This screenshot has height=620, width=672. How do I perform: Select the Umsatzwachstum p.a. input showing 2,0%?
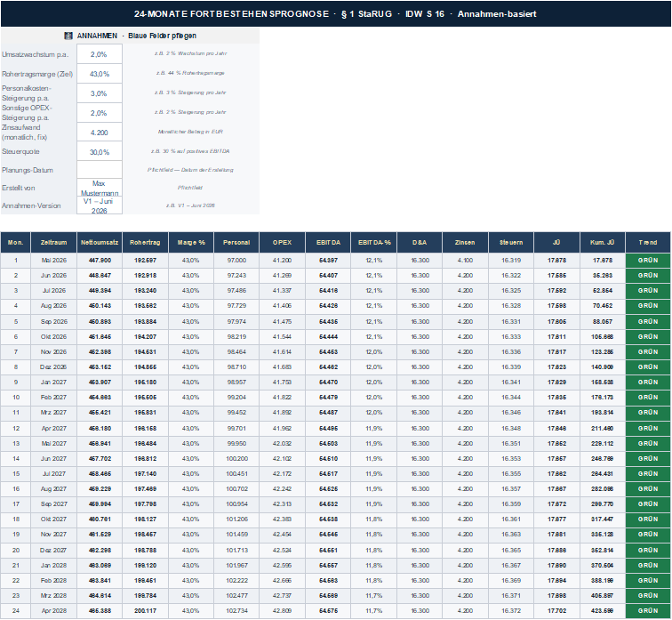pos(100,54)
